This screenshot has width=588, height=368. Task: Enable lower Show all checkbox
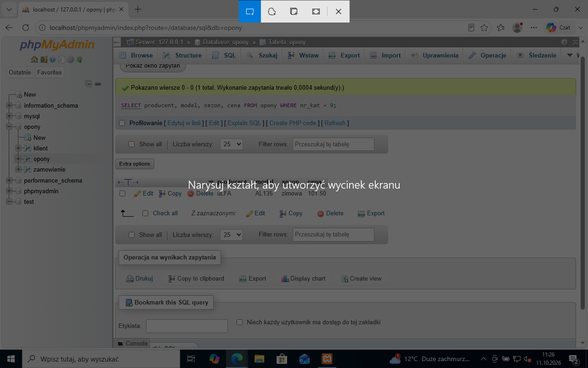pyautogui.click(x=132, y=235)
